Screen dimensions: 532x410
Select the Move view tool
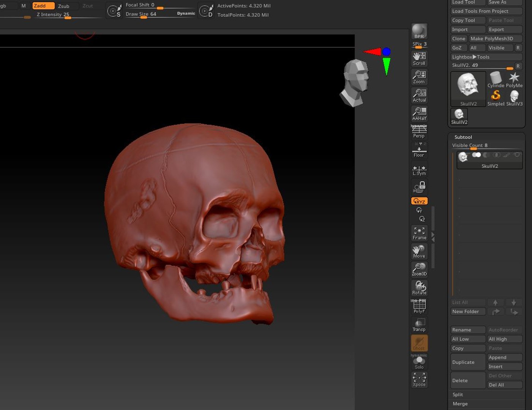(419, 251)
